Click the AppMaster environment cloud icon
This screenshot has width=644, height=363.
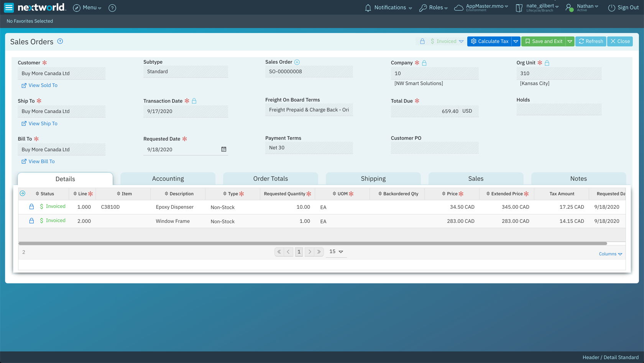(x=458, y=8)
